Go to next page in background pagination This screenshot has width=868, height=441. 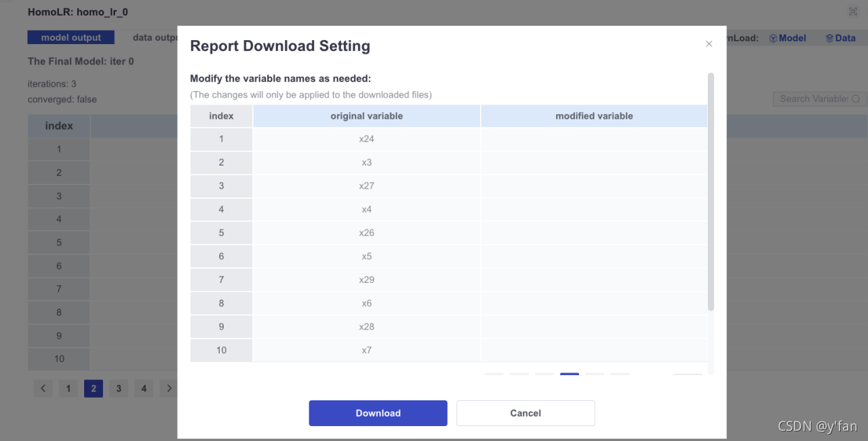point(169,389)
